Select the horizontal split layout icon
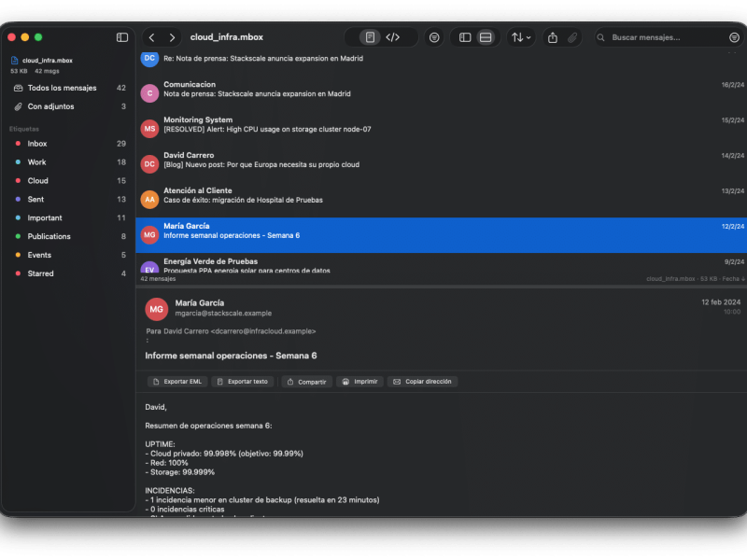Viewport: 747px width, 560px height. [485, 37]
